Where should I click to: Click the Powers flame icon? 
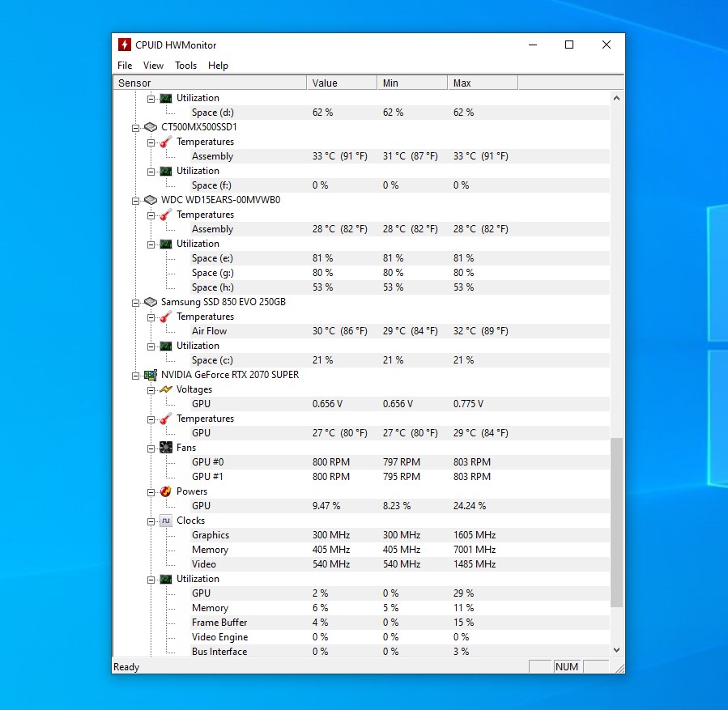[166, 491]
